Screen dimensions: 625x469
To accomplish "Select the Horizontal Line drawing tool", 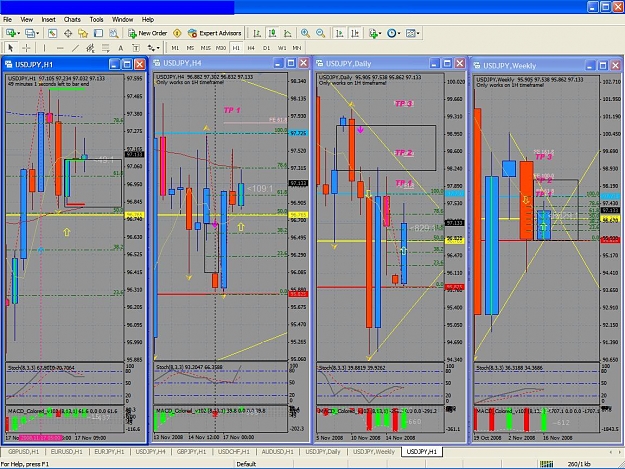I will pyautogui.click(x=60, y=48).
